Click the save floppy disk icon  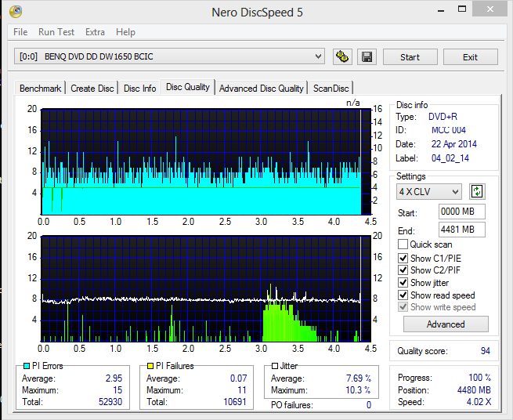point(367,57)
